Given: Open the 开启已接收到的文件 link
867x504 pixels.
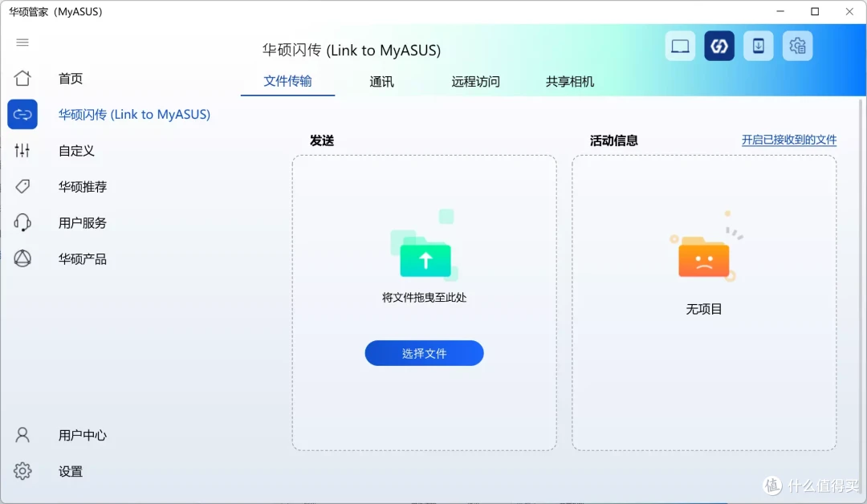Looking at the screenshot, I should 789,140.
